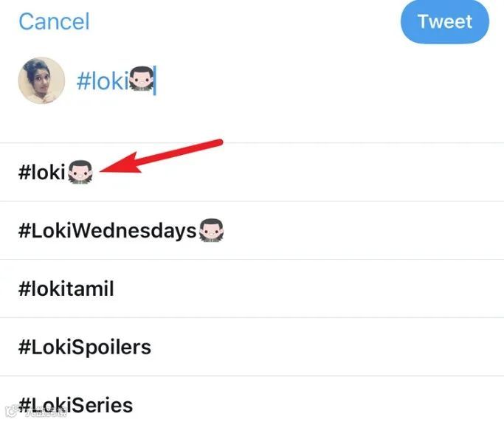Tap the blank space in the #lokitamil row
The width and height of the screenshot is (504, 422).
click(310, 289)
